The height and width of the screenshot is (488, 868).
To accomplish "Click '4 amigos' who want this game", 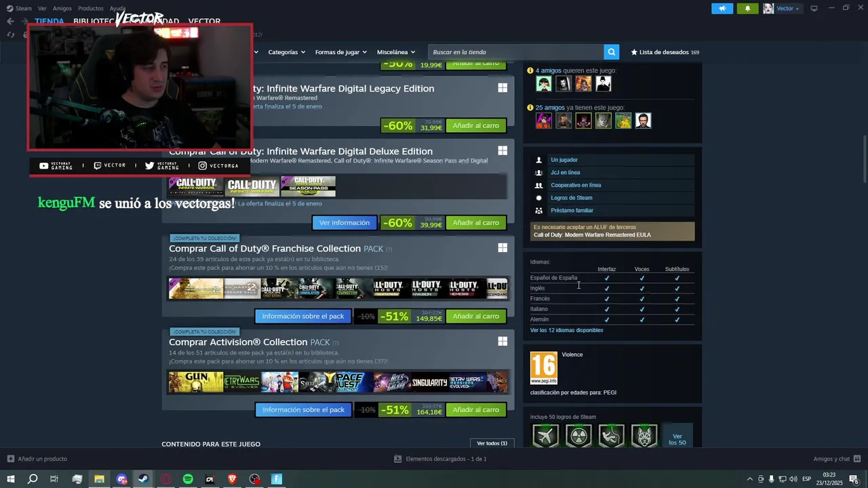I will point(549,70).
